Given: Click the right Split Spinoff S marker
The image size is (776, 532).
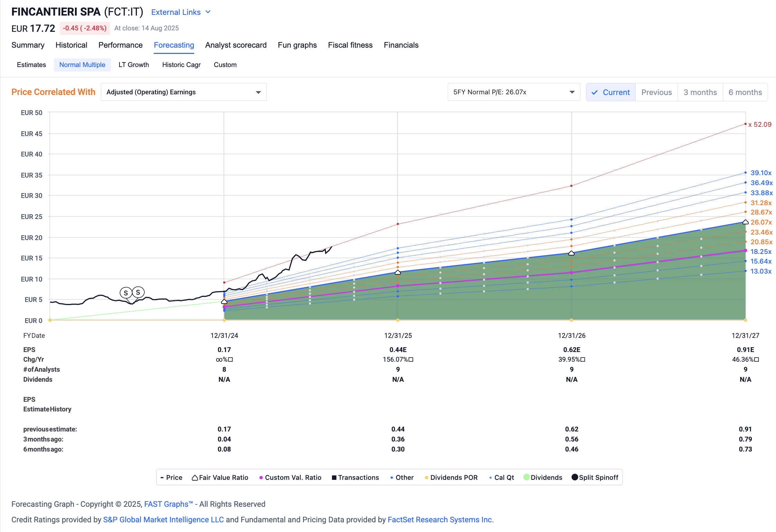Looking at the screenshot, I should (138, 292).
